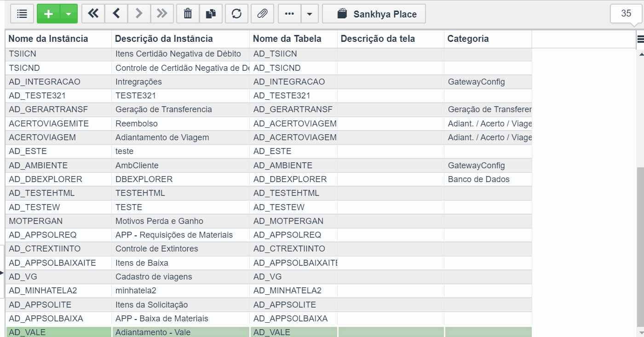Click Itens Certidão Negativa de Débito cell

point(181,54)
